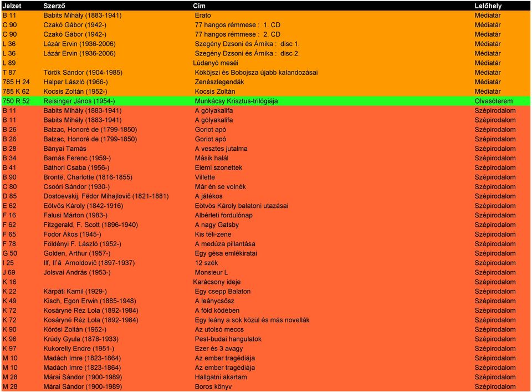Select the title Lúdanyó meséi
Screen dimensions: 532x392
tap(216, 63)
